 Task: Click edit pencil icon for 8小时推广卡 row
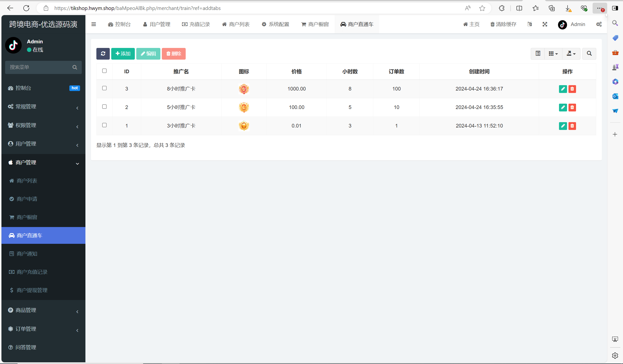pos(563,89)
